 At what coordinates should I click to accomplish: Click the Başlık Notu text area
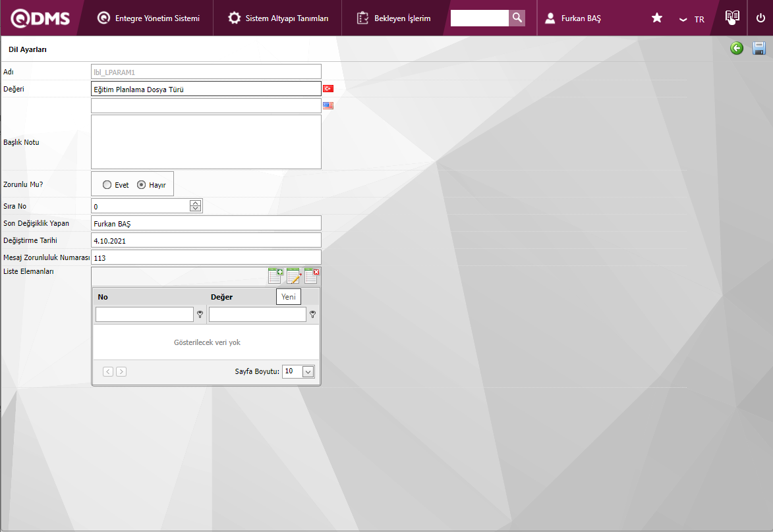coord(206,142)
